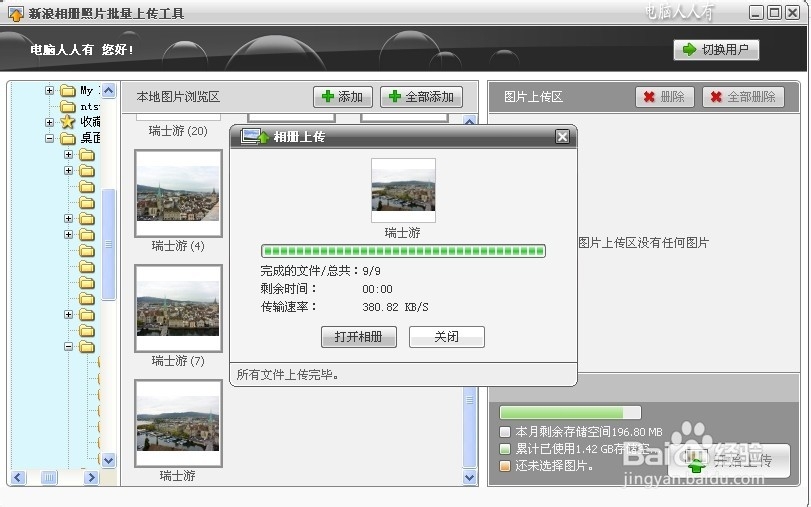Screen dimensions: 811x507
Task: Click the 删除 delete button
Action: click(x=665, y=97)
